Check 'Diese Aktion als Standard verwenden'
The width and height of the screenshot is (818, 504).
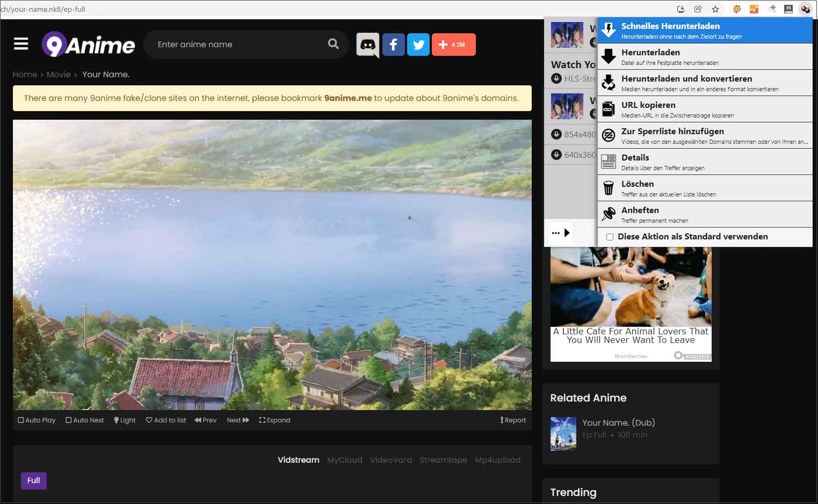click(x=610, y=237)
